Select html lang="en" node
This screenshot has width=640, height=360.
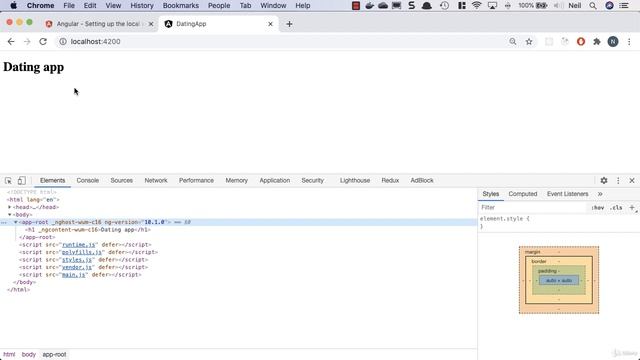pos(33,200)
